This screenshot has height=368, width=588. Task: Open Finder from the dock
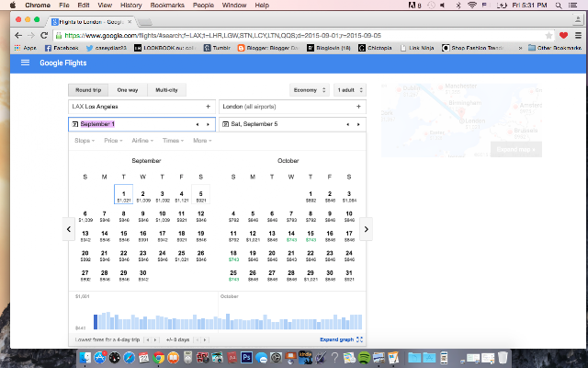coord(85,358)
